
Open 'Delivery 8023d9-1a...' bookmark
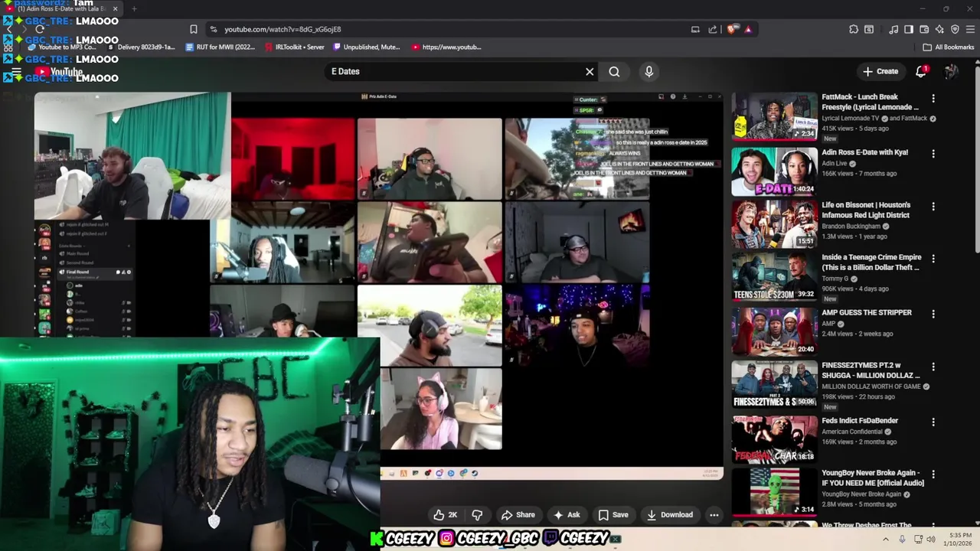(x=142, y=47)
